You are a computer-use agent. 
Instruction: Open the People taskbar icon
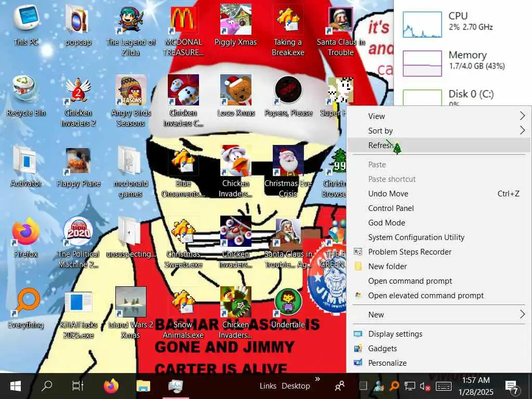tap(340, 386)
